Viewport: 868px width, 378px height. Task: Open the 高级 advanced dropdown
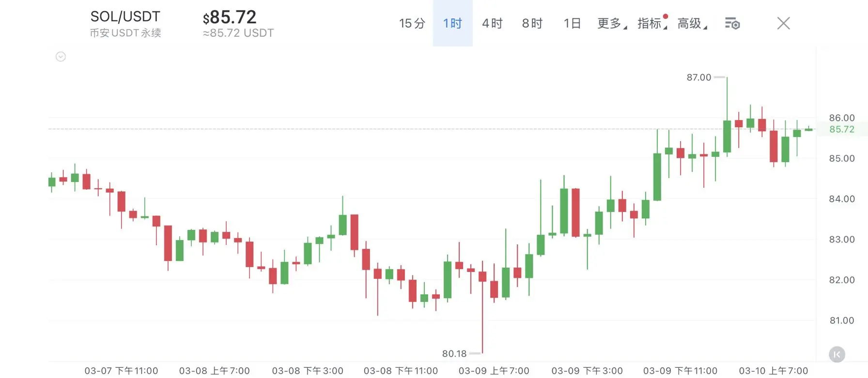point(692,23)
